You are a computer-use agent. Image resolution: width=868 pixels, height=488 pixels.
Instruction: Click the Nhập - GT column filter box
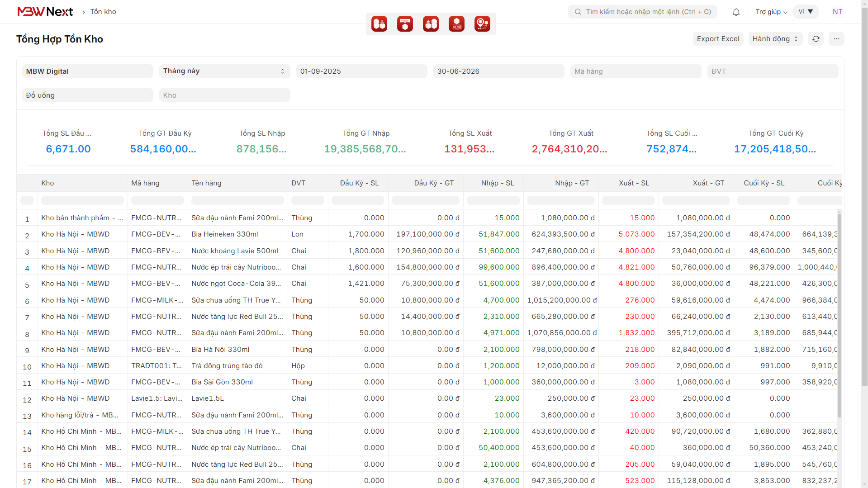pyautogui.click(x=561, y=200)
